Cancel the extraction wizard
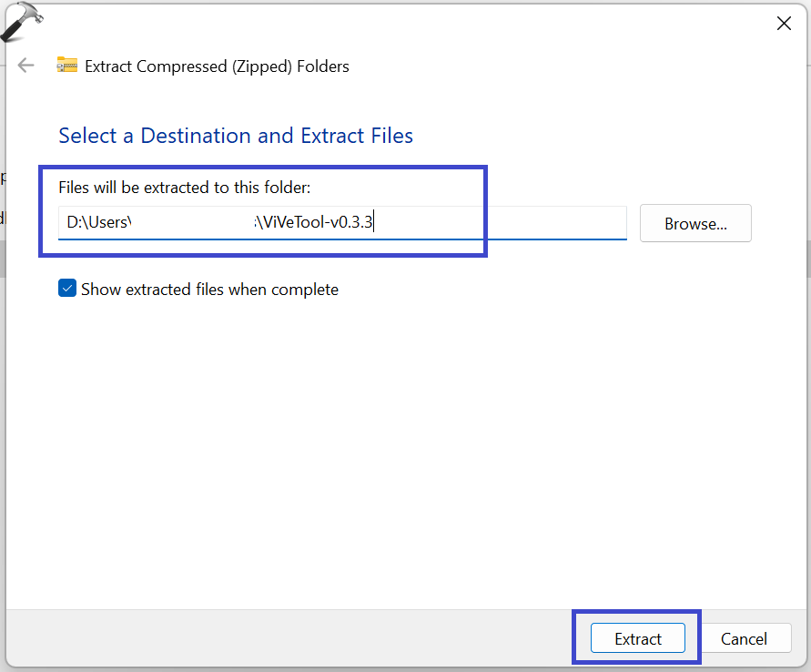This screenshot has width=811, height=672. pos(744,638)
